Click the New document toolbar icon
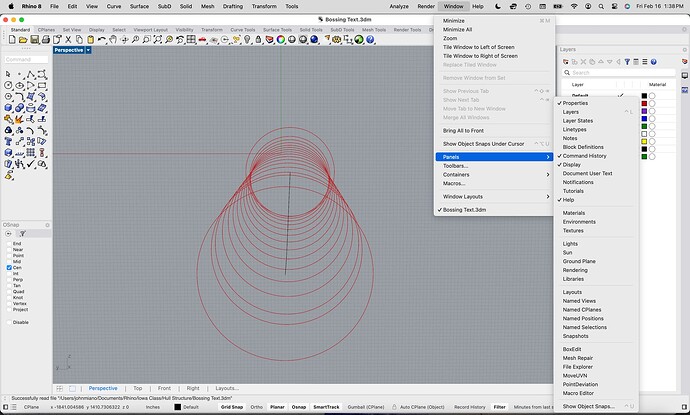Viewport: 690px width, 415px height. coord(12,40)
